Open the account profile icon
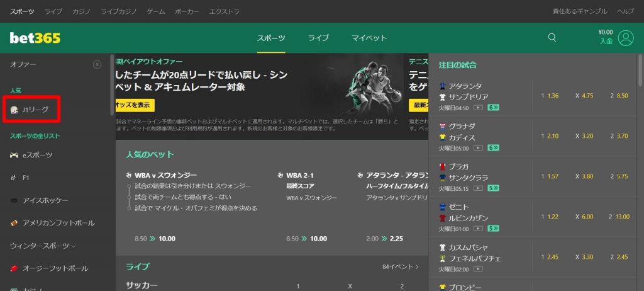Screen dimensions: 644x291 (626, 38)
